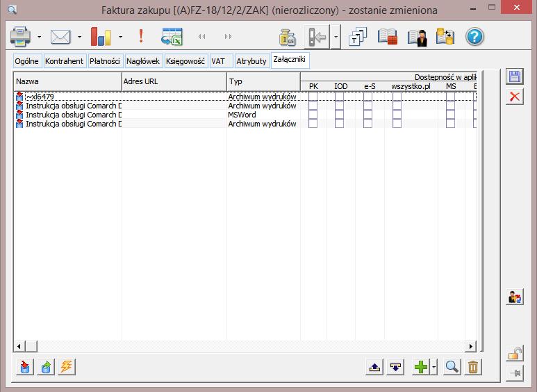
Task: Click the open book with red grid icon
Action: point(388,37)
